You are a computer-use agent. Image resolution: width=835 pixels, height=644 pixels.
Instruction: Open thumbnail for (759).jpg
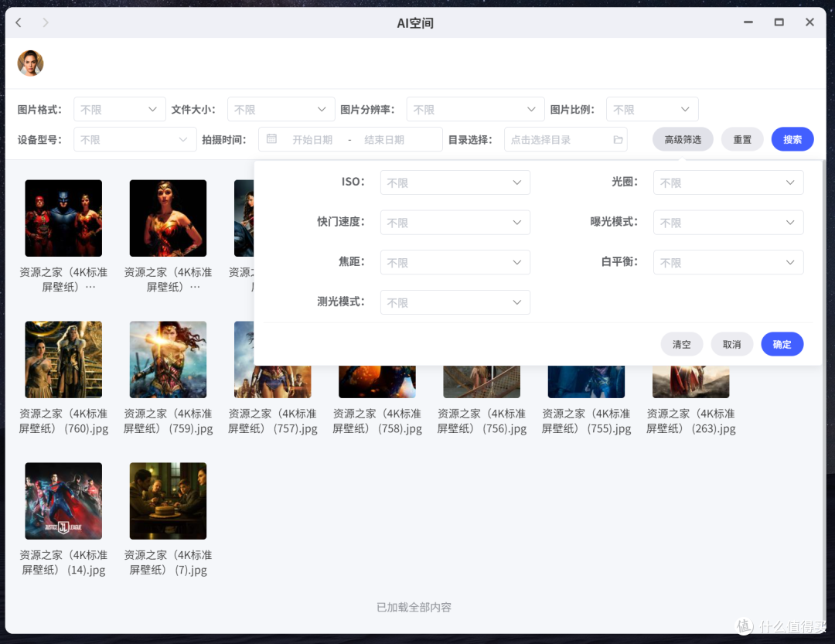[x=168, y=359]
